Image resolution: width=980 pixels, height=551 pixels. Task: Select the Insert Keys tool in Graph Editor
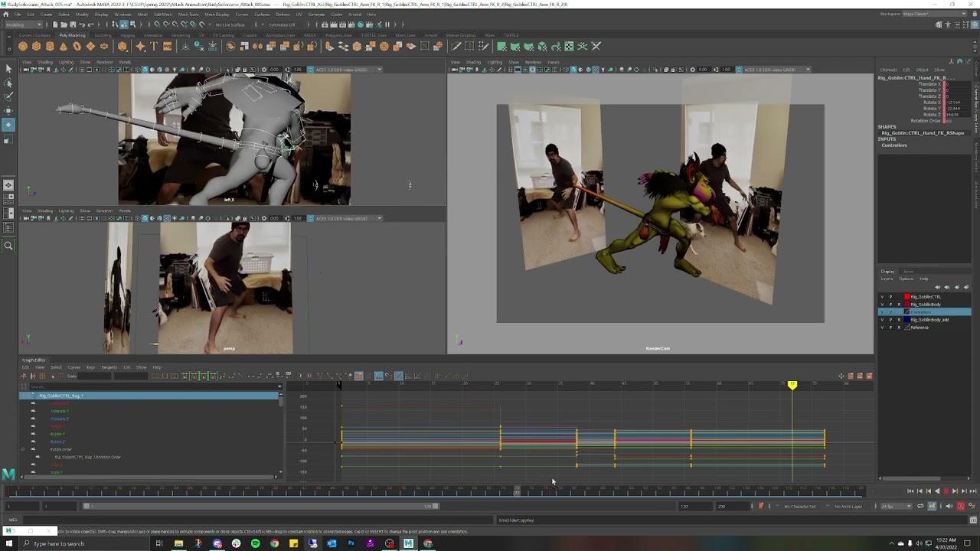(33, 376)
